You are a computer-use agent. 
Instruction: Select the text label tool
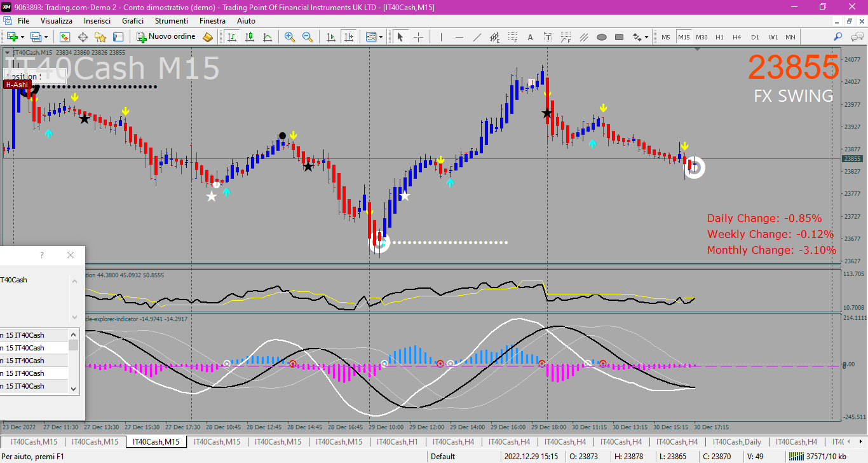(x=548, y=37)
